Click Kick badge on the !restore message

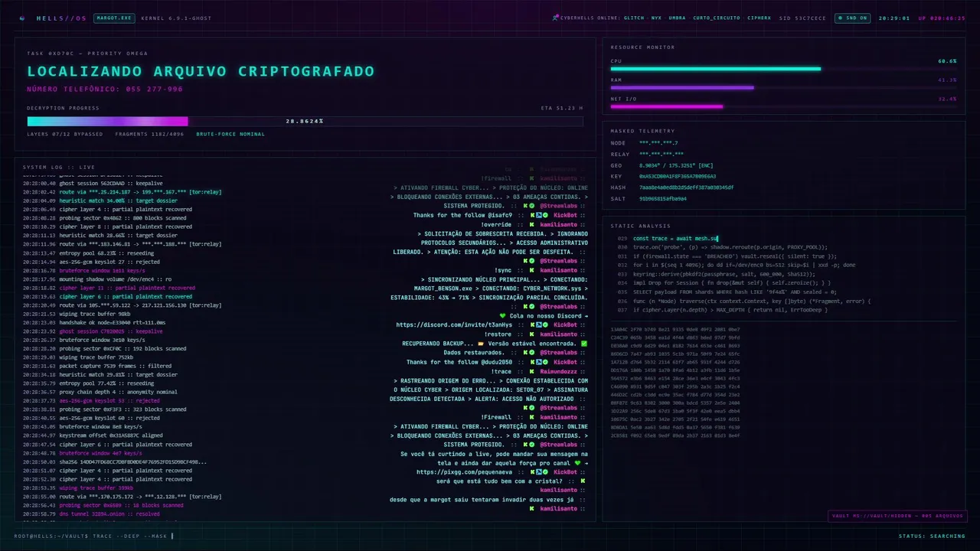pyautogui.click(x=531, y=334)
